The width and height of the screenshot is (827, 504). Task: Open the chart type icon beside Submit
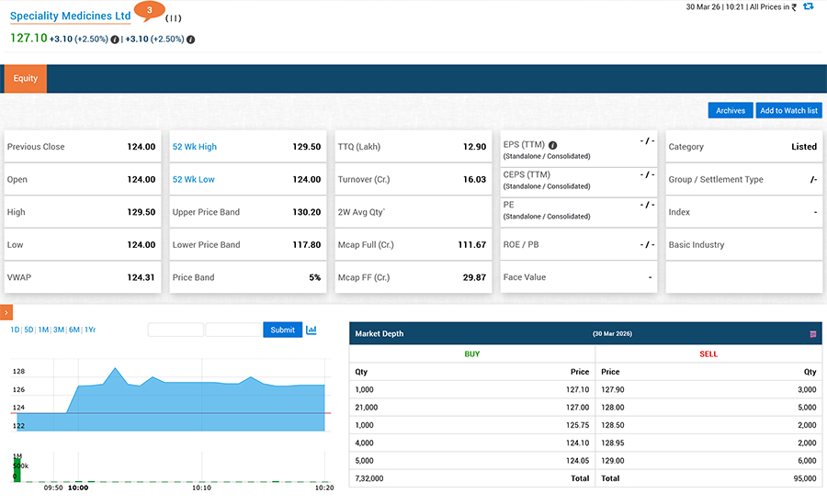click(312, 330)
